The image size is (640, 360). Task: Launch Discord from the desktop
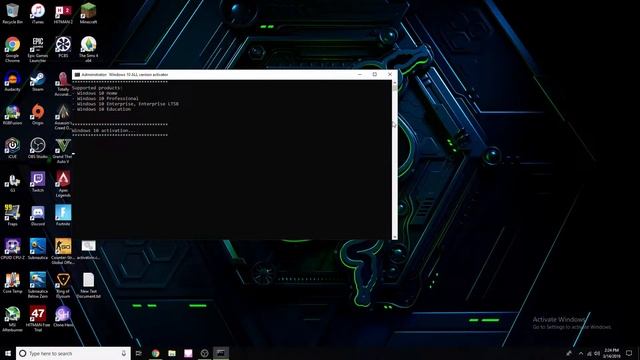[38, 216]
